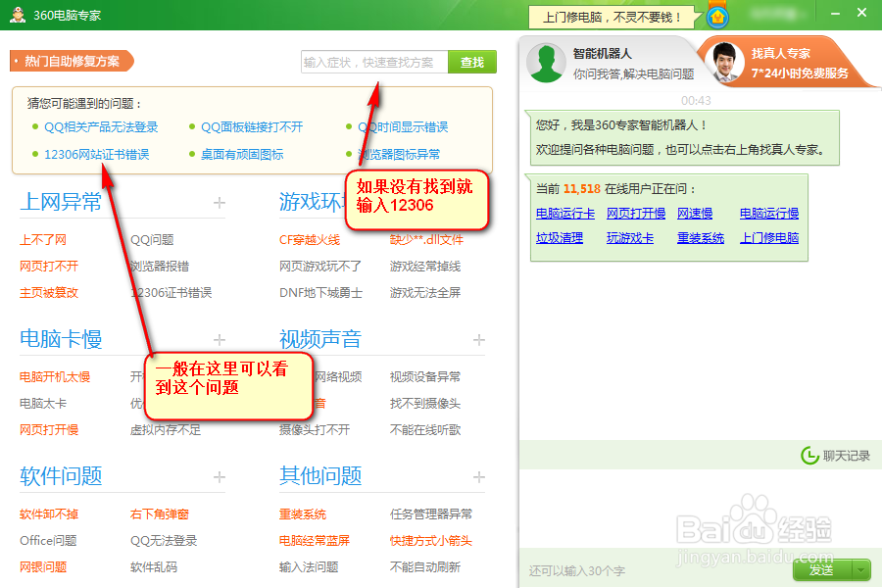Expand the 软件问题 category plus
Image resolution: width=882 pixels, height=588 pixels.
220,477
